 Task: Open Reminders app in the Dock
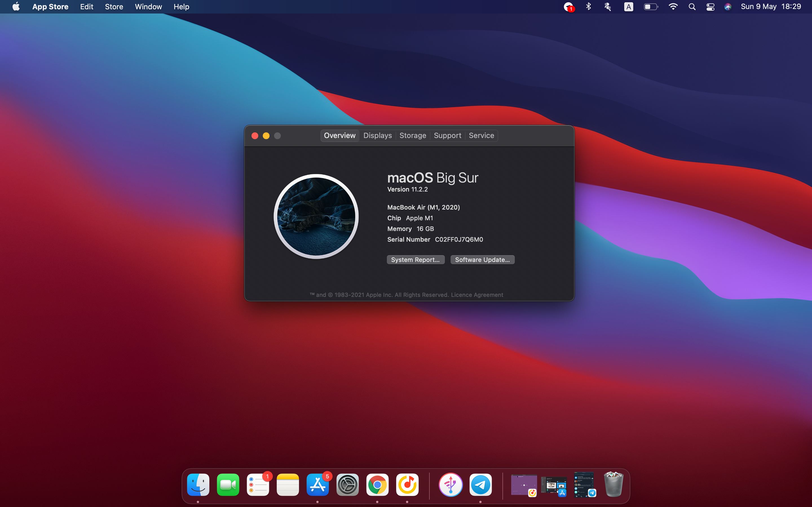pyautogui.click(x=258, y=484)
